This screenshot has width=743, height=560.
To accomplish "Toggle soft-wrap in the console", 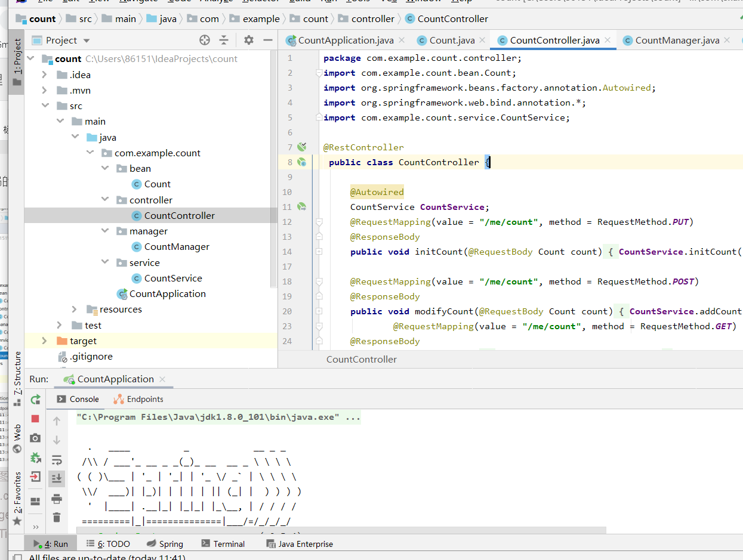I will (57, 460).
